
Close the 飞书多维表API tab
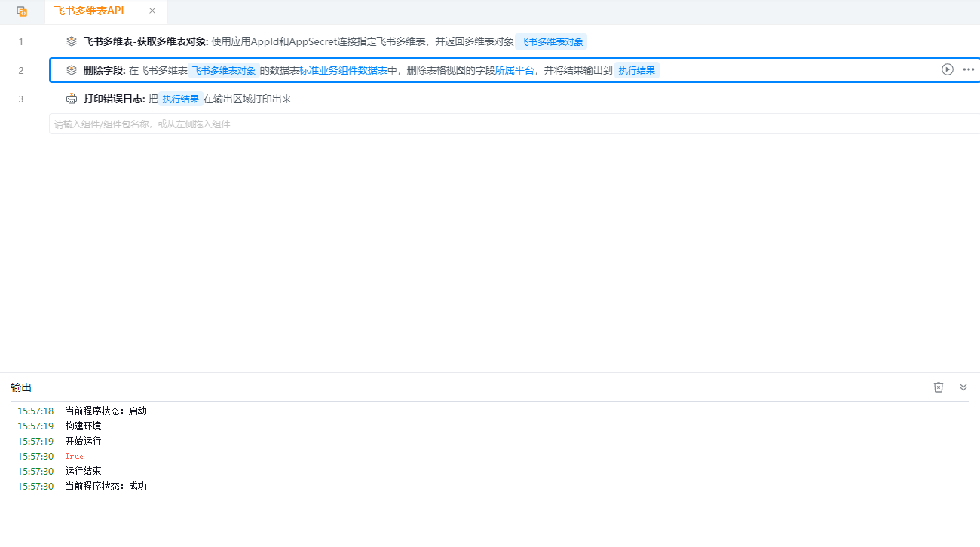tap(152, 11)
